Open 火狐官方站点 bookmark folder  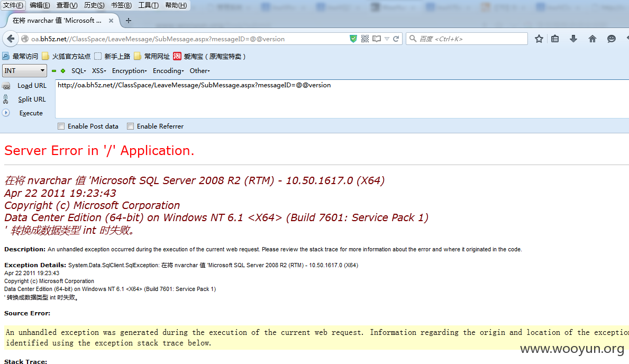[x=66, y=56]
